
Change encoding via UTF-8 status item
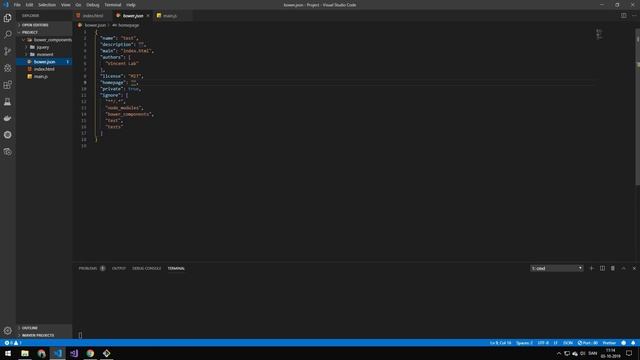pos(543,343)
